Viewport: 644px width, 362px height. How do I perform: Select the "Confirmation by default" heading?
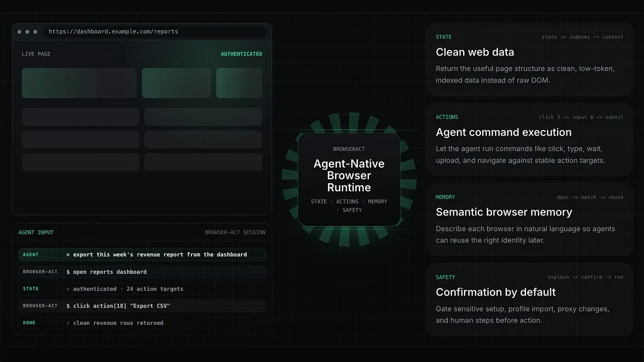(495, 292)
